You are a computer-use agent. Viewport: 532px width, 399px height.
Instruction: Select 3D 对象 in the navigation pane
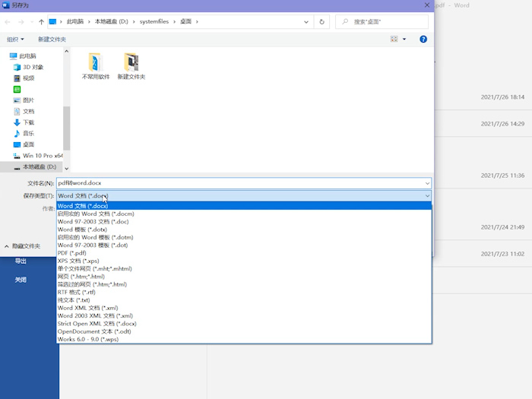[x=33, y=67]
